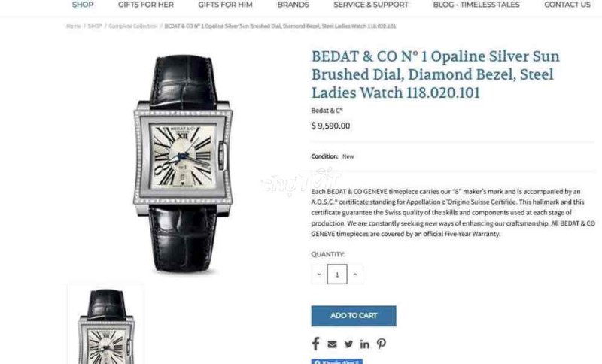
Task: Add the watch to cart
Action: (x=354, y=316)
